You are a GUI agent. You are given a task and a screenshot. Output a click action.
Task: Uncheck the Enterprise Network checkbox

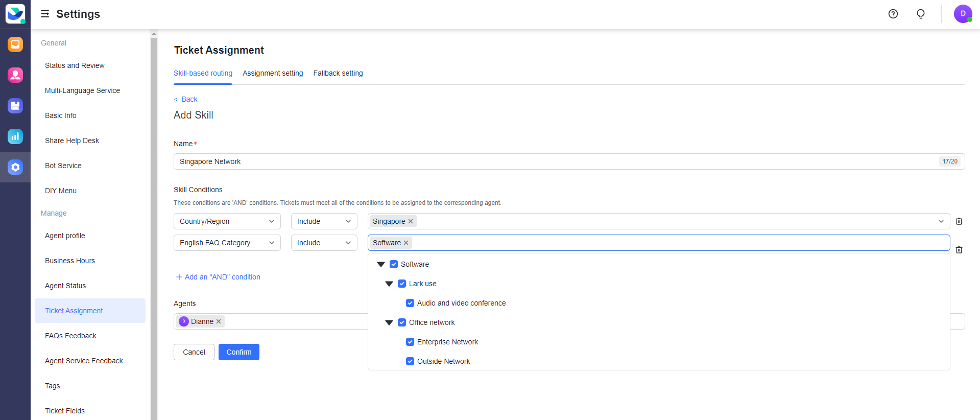(410, 342)
